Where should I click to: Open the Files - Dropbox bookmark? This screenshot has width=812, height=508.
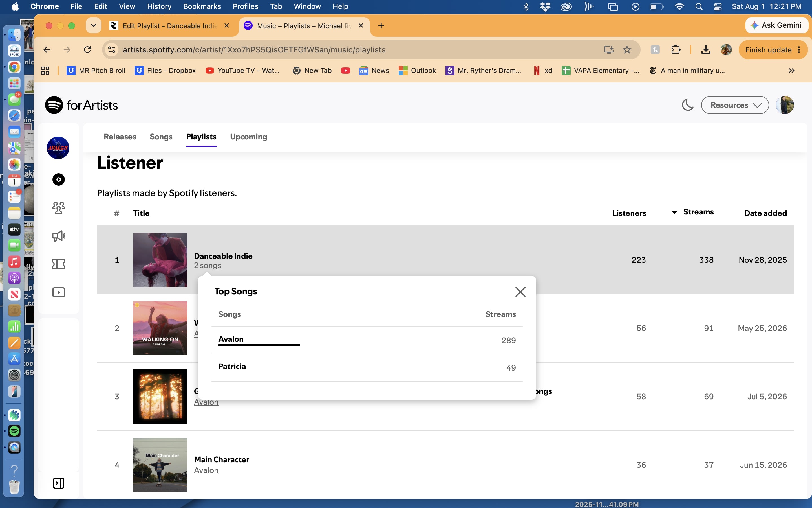click(165, 71)
